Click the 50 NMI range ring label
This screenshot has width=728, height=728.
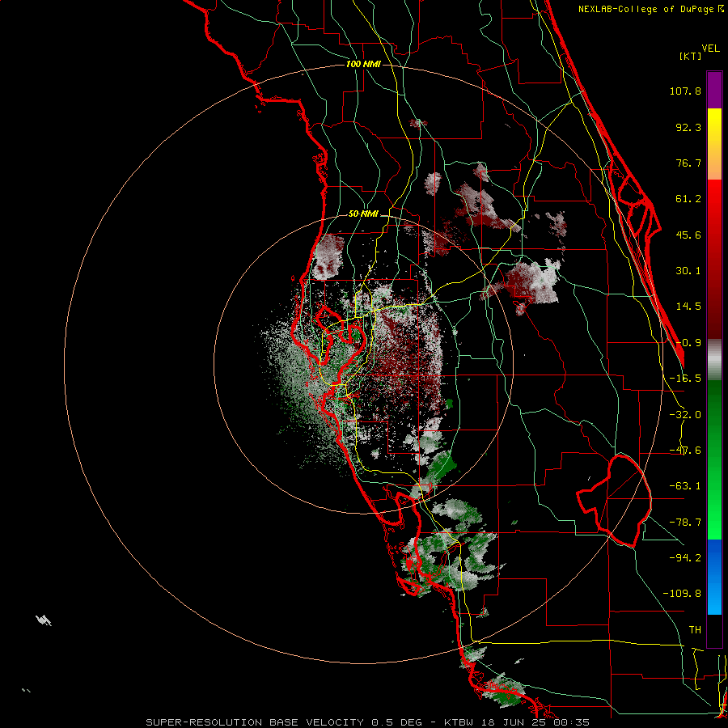point(363,214)
